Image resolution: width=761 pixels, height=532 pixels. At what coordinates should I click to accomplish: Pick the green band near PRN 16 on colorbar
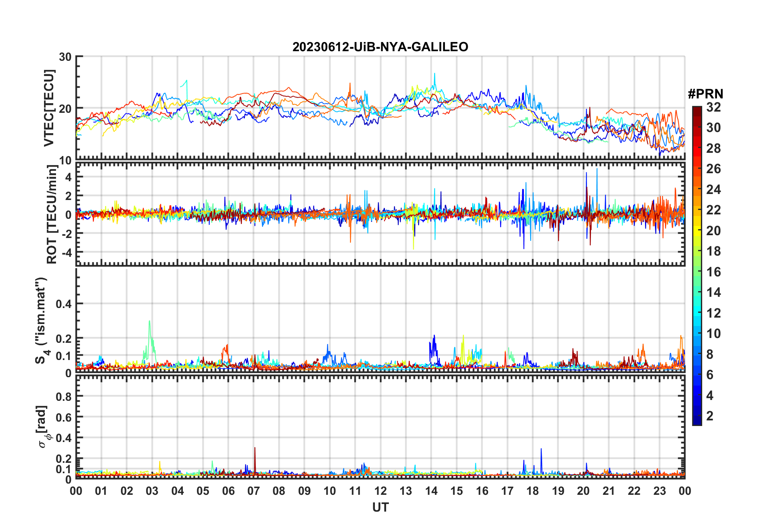coord(697,272)
